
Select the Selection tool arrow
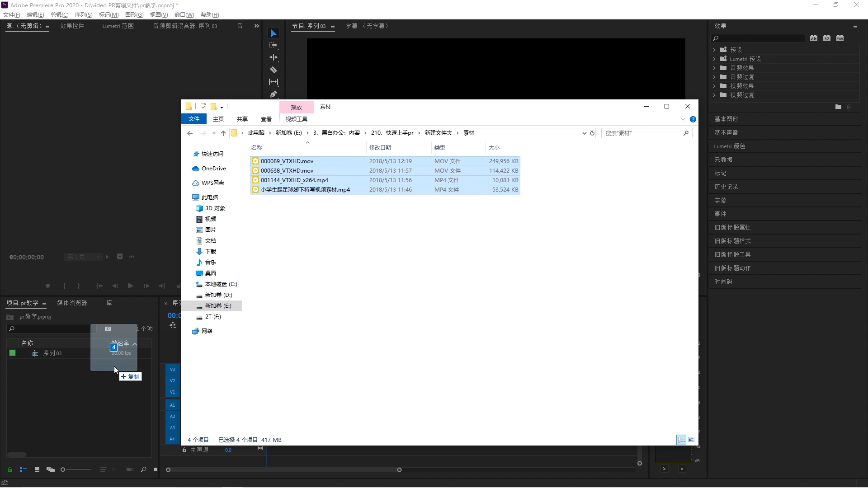tap(274, 33)
